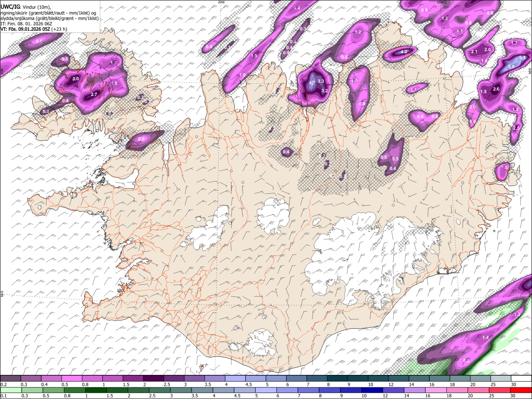Click the '30' label on the lower legend
532x399 pixels.
[x=514, y=396]
